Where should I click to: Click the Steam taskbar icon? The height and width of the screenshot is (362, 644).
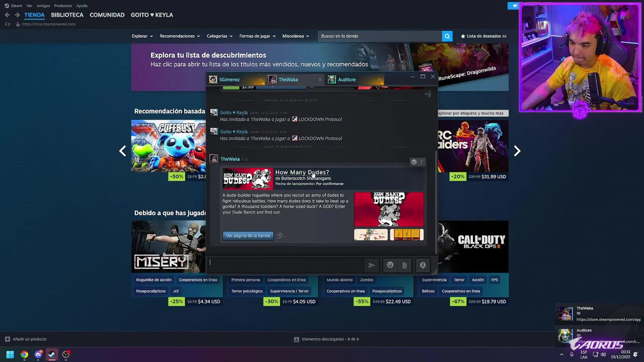click(52, 354)
